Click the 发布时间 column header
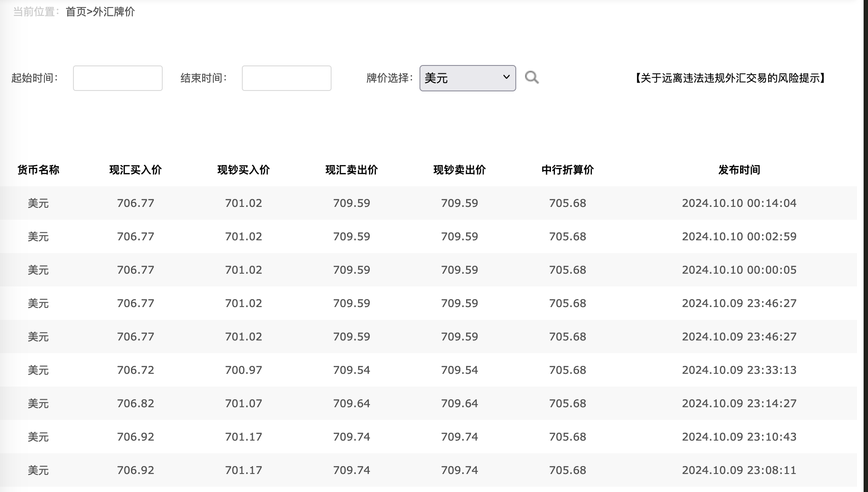 (x=739, y=170)
